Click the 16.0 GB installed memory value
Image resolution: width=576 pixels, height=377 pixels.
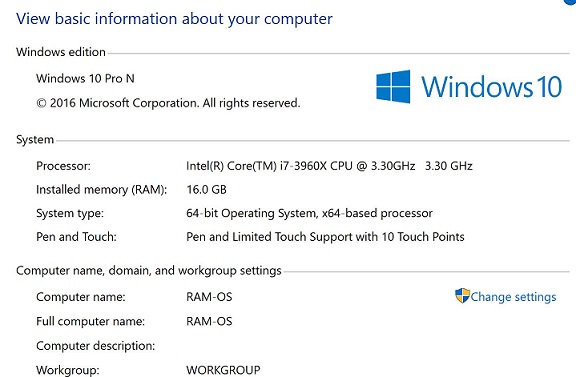click(206, 190)
